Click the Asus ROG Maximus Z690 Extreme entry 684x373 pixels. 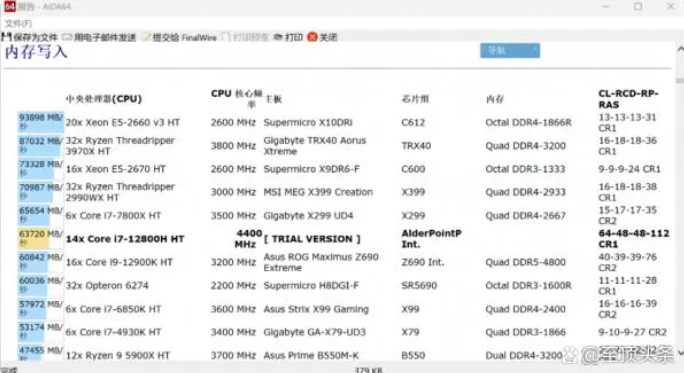point(321,262)
